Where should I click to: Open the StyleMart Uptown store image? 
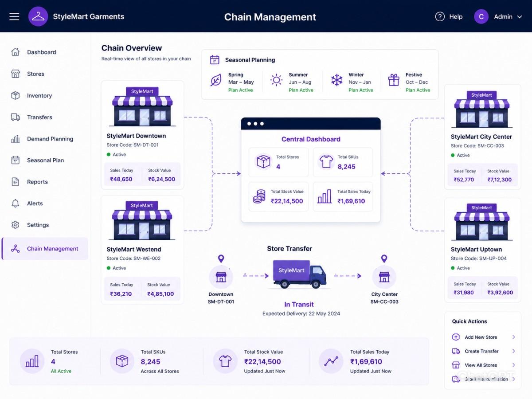click(481, 222)
